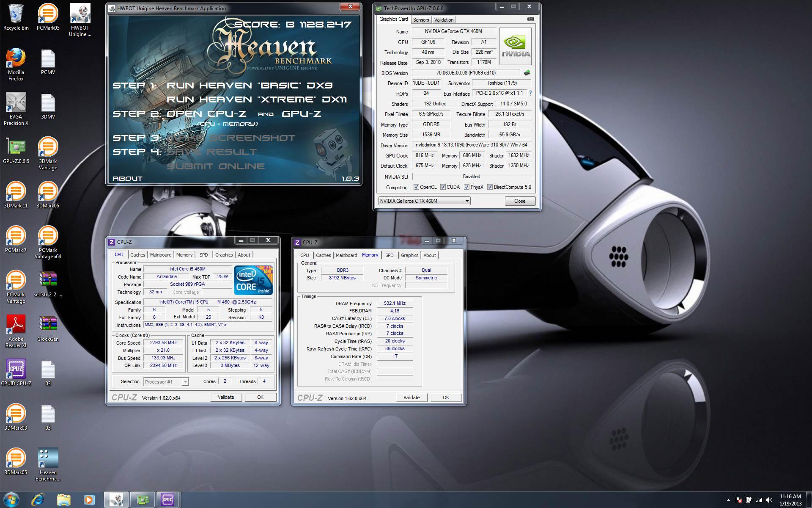Viewport: 812px width, 508px height.
Task: Click the NVIDIA logo in GPU-Z
Action: point(516,47)
